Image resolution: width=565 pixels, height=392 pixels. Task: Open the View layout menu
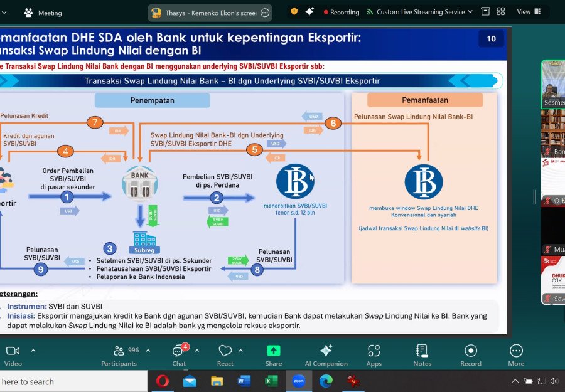coord(529,11)
